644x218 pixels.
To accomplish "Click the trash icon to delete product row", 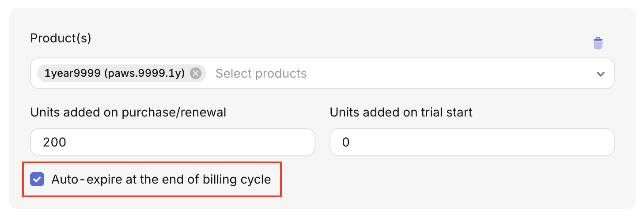I will (x=598, y=43).
